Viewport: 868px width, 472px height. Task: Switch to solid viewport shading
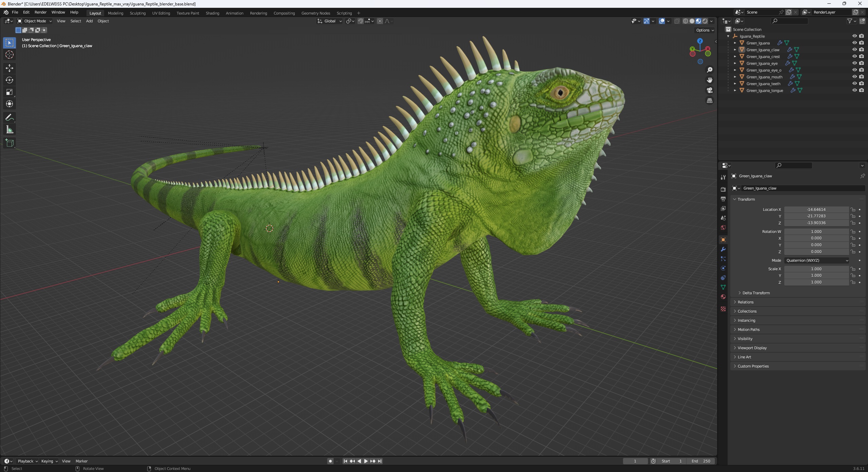(x=692, y=21)
